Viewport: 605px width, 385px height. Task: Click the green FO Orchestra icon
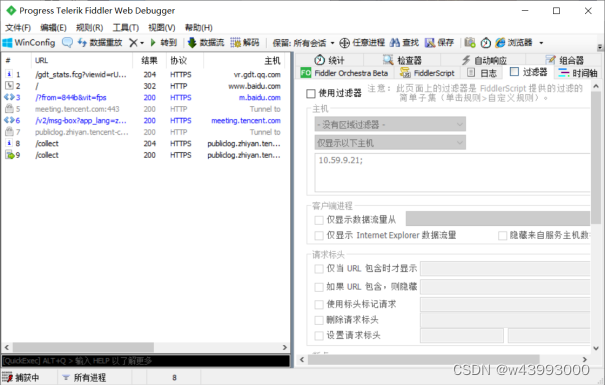click(306, 73)
